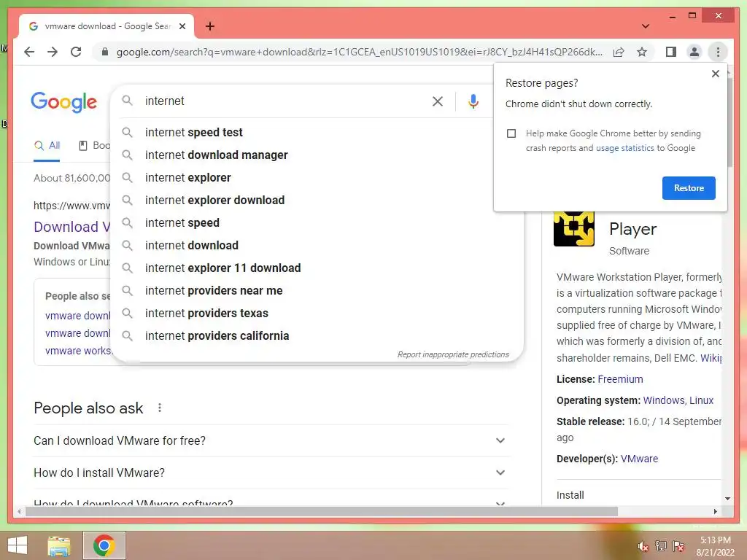View site info via padlock icon
Viewport: 747px width, 560px height.
(105, 52)
